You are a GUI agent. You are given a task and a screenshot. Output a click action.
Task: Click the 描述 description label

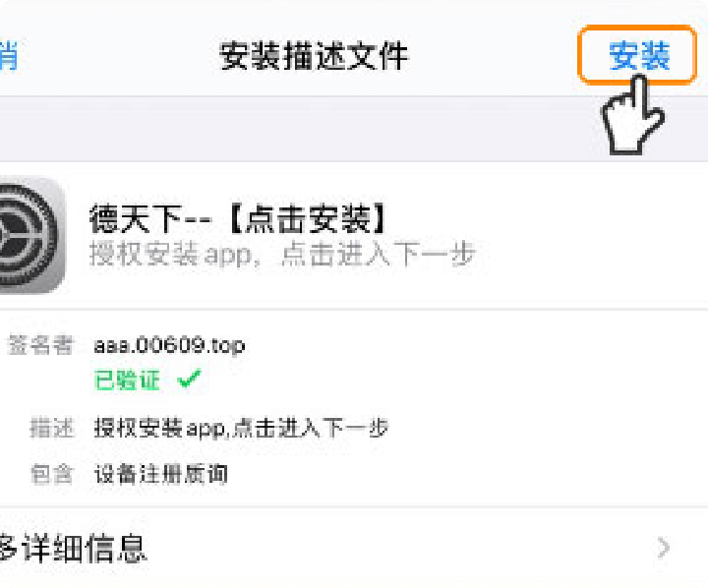click(x=51, y=428)
